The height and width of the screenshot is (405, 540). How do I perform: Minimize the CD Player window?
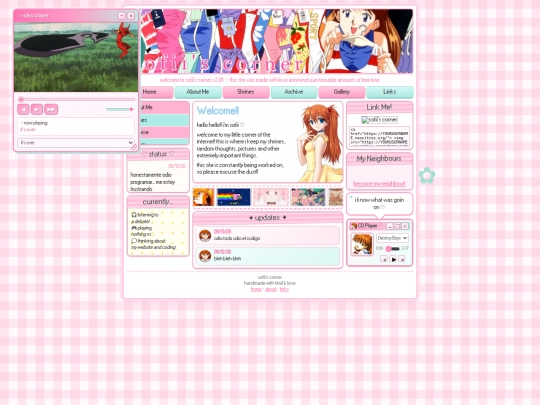pyautogui.click(x=390, y=226)
